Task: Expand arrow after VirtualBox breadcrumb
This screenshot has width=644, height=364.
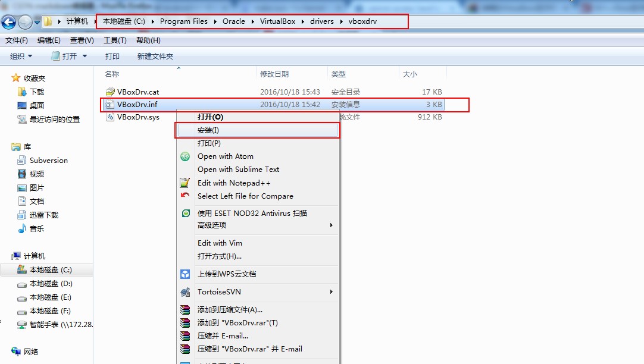Action: pyautogui.click(x=303, y=21)
